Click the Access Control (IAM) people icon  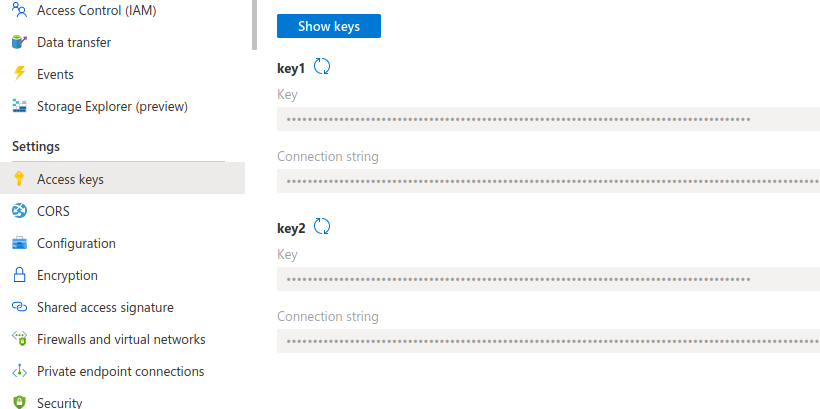[x=19, y=9]
